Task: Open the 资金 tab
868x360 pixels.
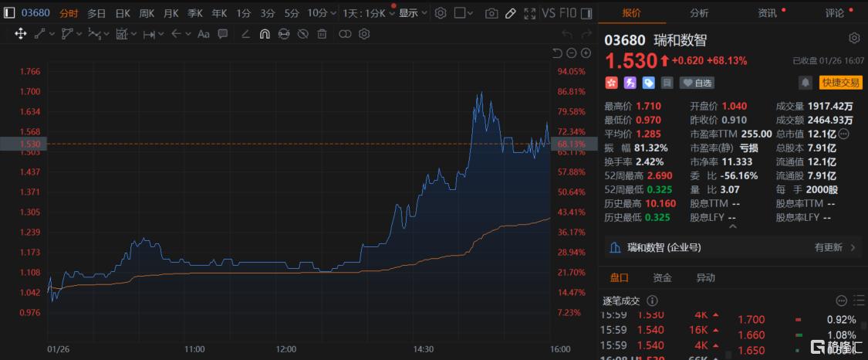Action: [662, 278]
